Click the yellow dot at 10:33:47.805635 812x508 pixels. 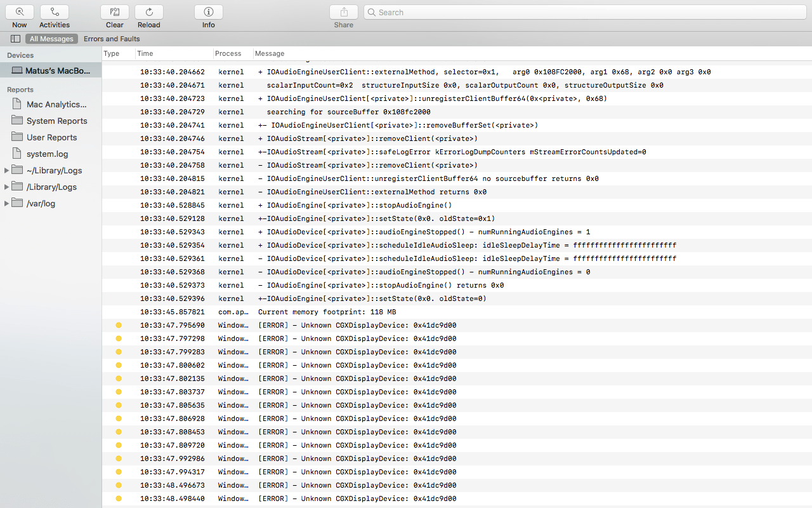click(119, 405)
